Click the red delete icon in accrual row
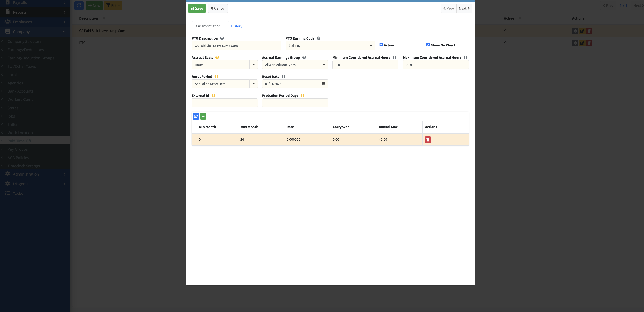Screen dimensions: 644x312 (x=427, y=139)
